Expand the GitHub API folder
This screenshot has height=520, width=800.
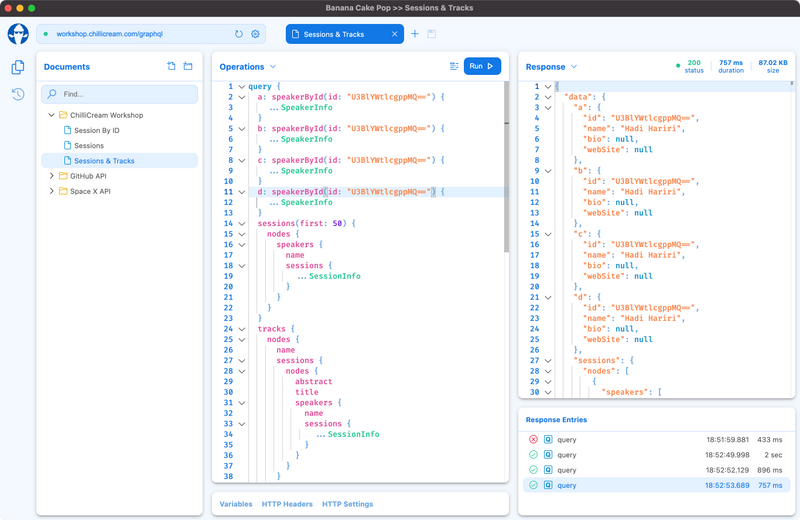tap(51, 176)
